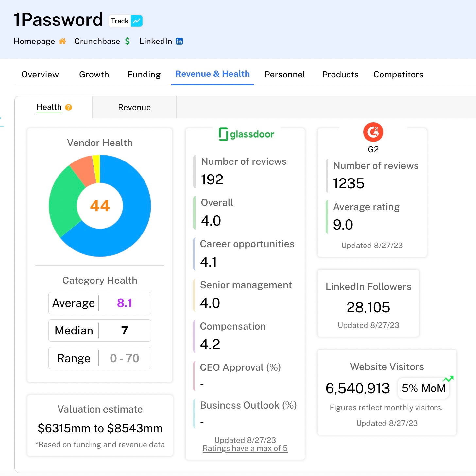
Task: Click the Based on funding and revenue data note
Action: pyautogui.click(x=100, y=445)
